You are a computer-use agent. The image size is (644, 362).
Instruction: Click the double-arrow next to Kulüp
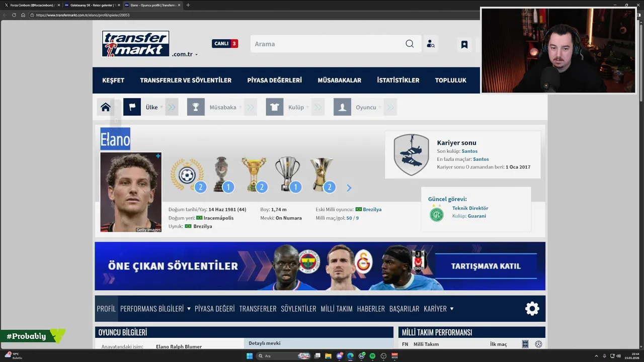click(318, 107)
